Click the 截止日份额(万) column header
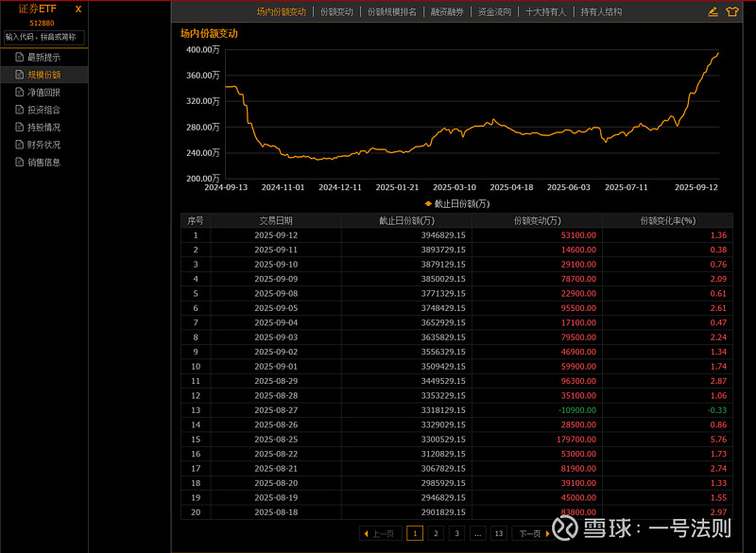The width and height of the screenshot is (756, 553). [406, 220]
